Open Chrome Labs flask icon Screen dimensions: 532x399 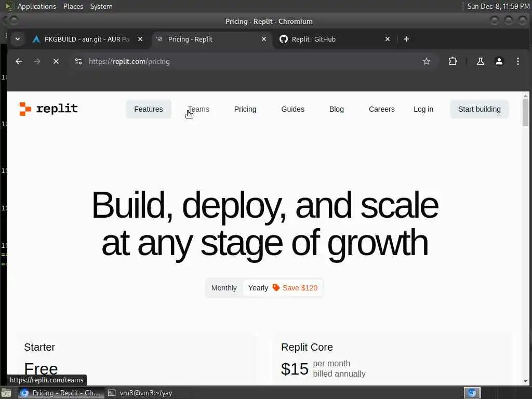click(x=481, y=61)
